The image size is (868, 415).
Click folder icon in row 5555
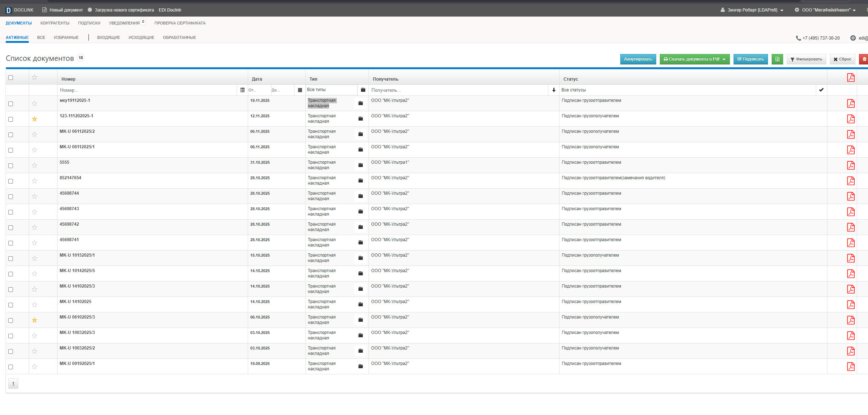360,165
